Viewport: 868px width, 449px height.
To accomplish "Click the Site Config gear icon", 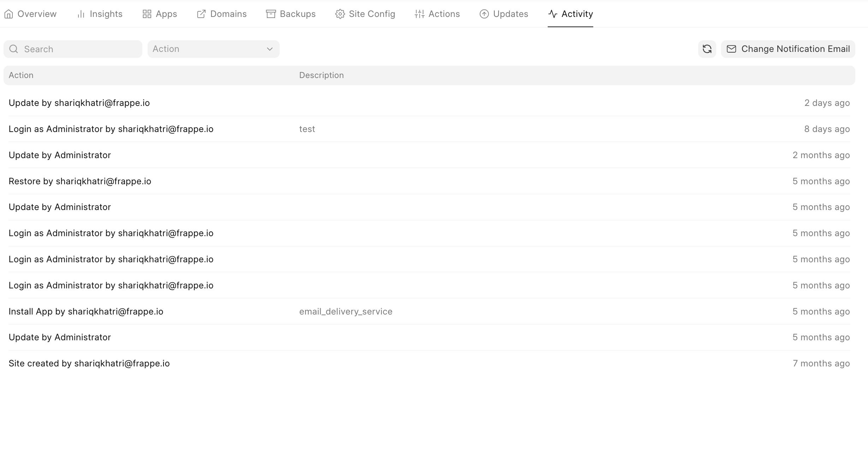I will (340, 14).
